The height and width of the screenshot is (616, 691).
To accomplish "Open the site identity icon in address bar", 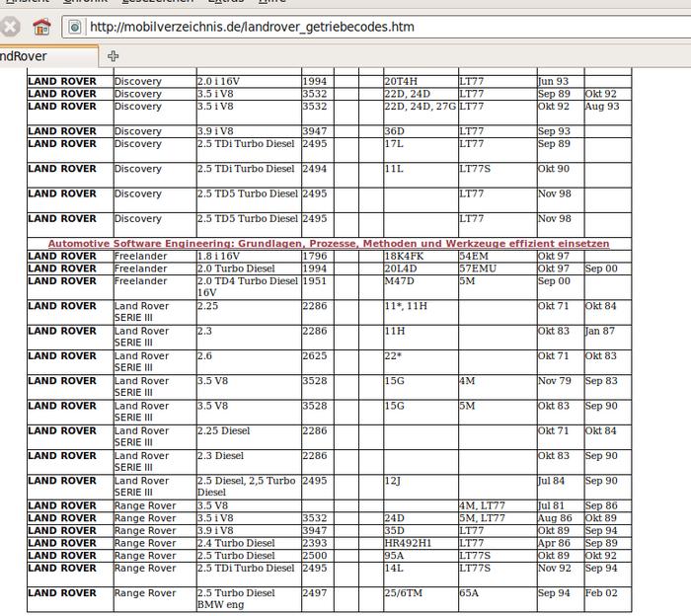I will pos(75,27).
